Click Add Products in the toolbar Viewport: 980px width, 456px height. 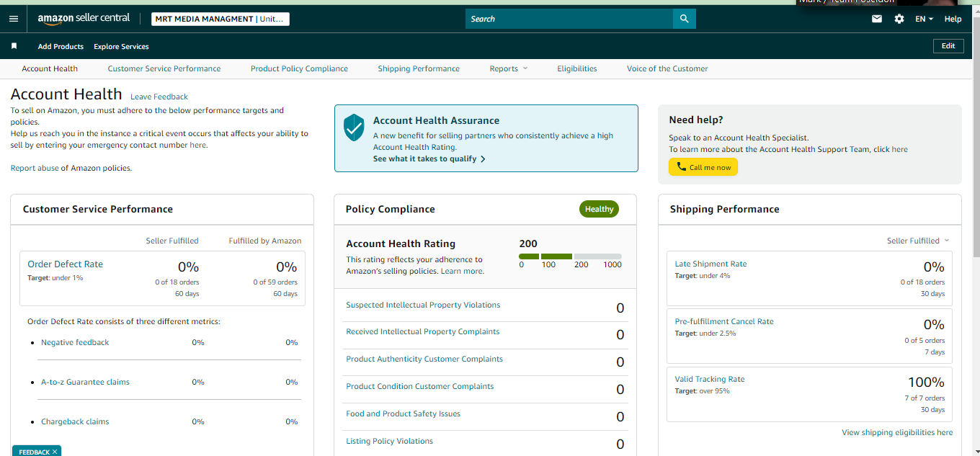click(x=61, y=46)
